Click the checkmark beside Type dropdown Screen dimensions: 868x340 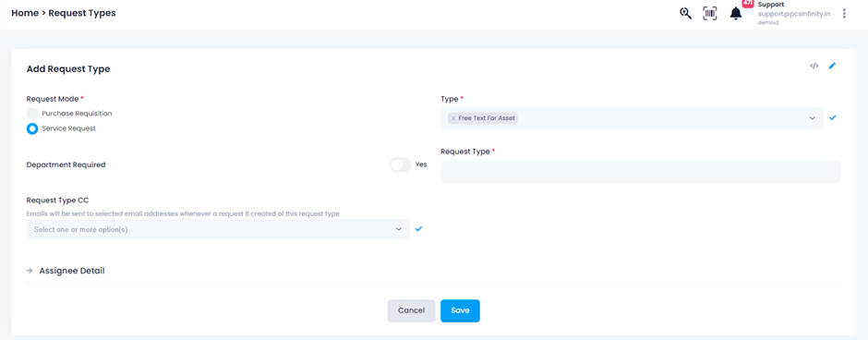833,117
